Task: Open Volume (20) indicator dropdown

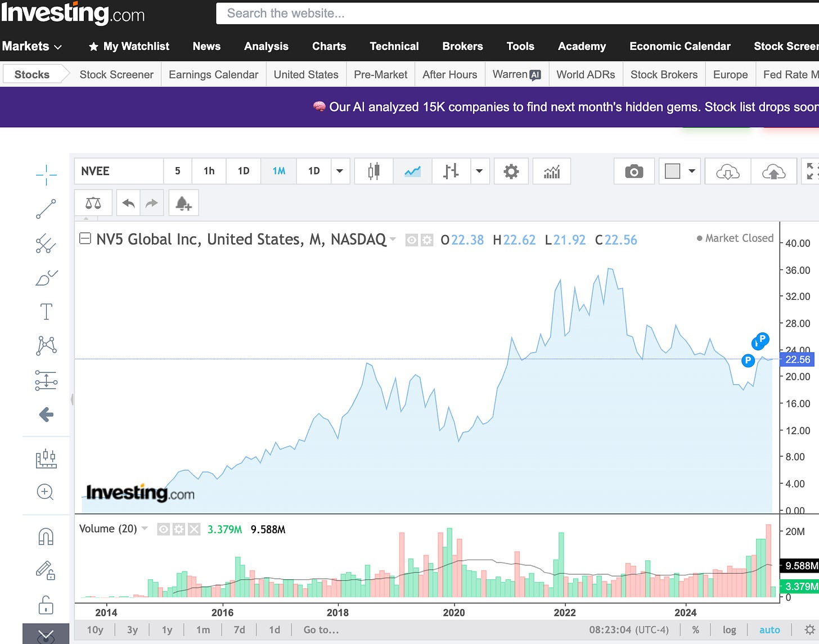Action: coord(145,528)
